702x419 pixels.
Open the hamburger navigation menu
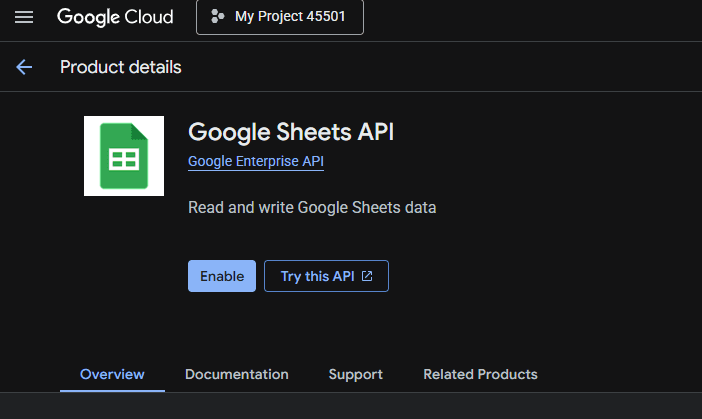[24, 17]
